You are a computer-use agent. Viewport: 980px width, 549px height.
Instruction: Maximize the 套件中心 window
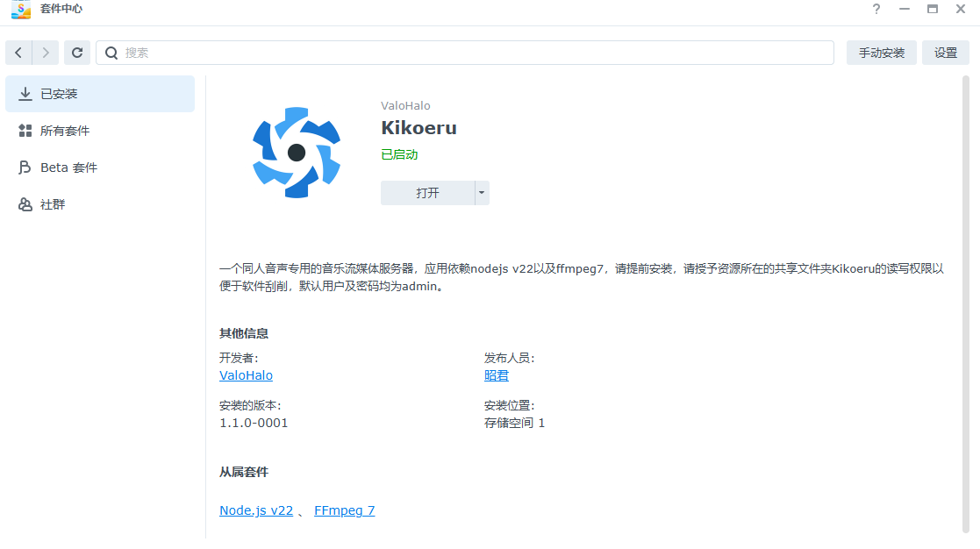[933, 9]
